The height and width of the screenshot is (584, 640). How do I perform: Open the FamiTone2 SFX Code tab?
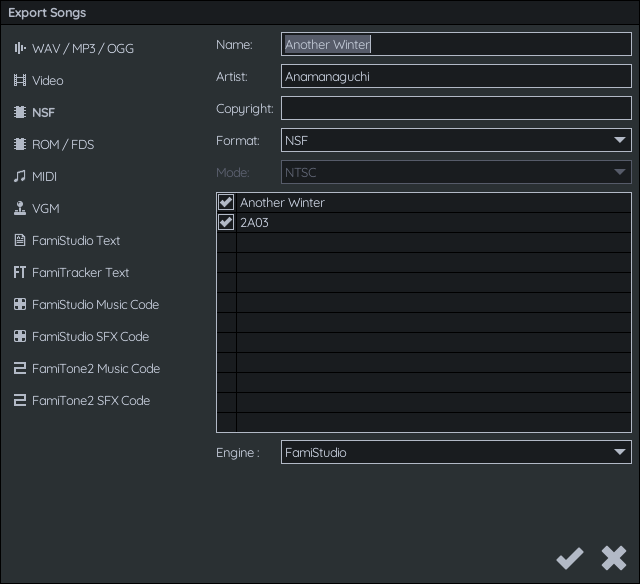(x=82, y=400)
